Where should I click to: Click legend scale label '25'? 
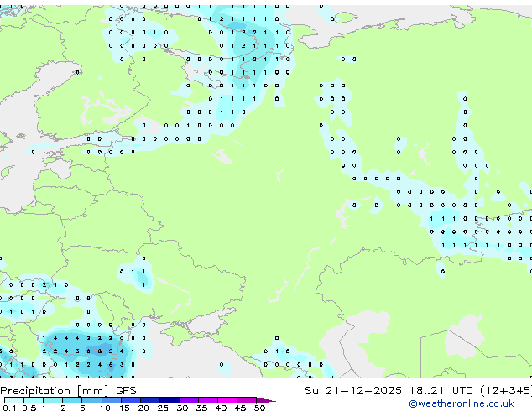163,408
